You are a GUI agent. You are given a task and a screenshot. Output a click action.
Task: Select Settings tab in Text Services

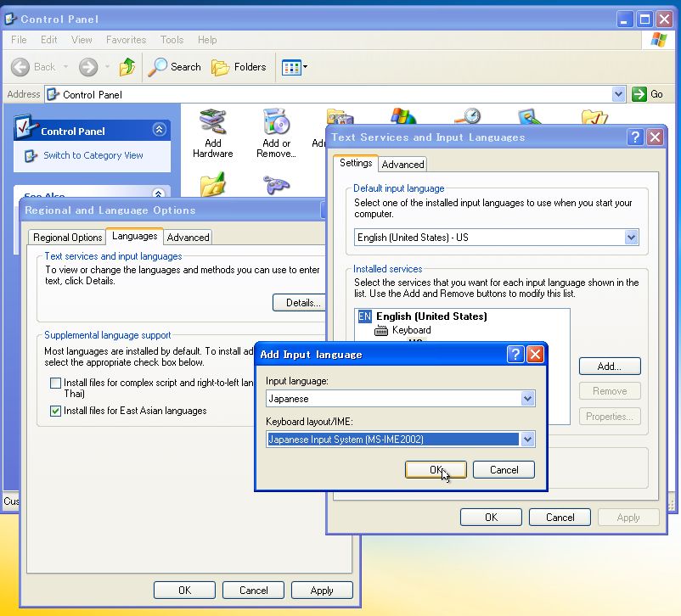point(356,163)
